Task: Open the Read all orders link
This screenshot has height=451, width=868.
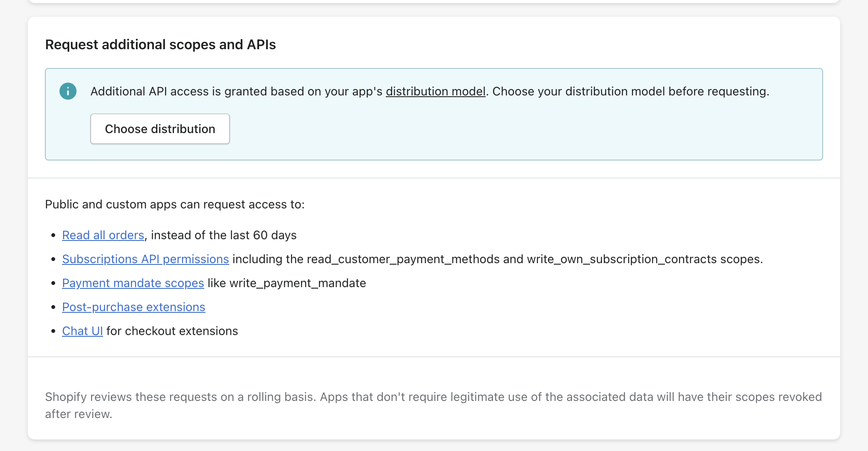Action: coord(103,235)
